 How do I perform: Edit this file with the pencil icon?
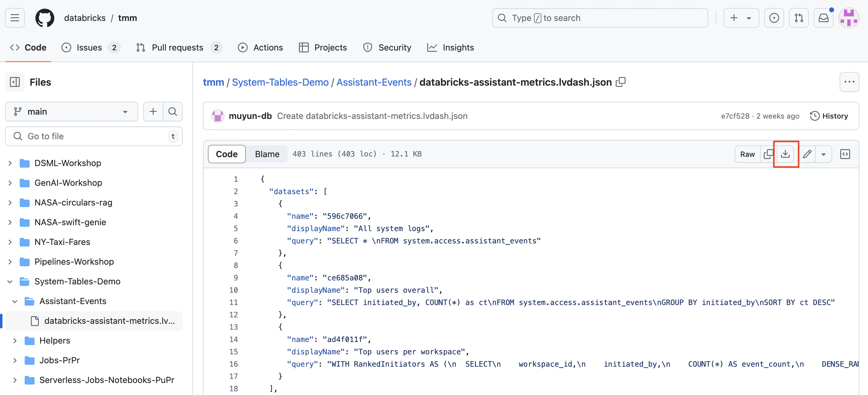[x=807, y=154]
